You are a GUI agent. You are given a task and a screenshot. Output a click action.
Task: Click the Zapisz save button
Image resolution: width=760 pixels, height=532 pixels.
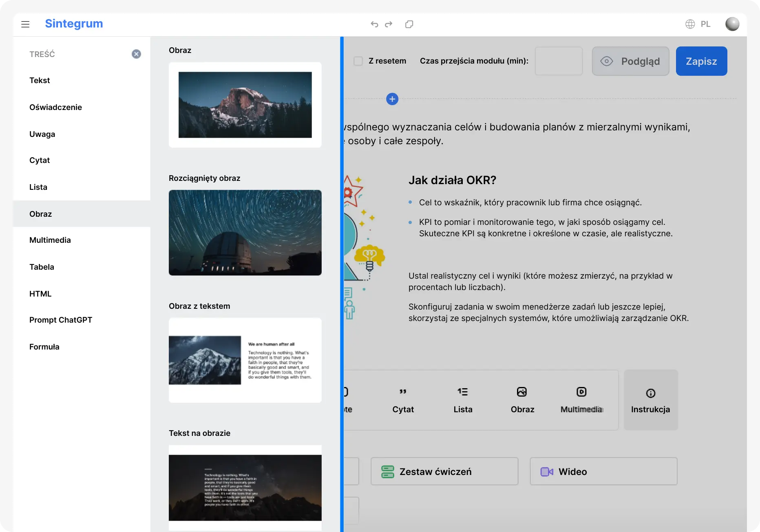click(701, 61)
